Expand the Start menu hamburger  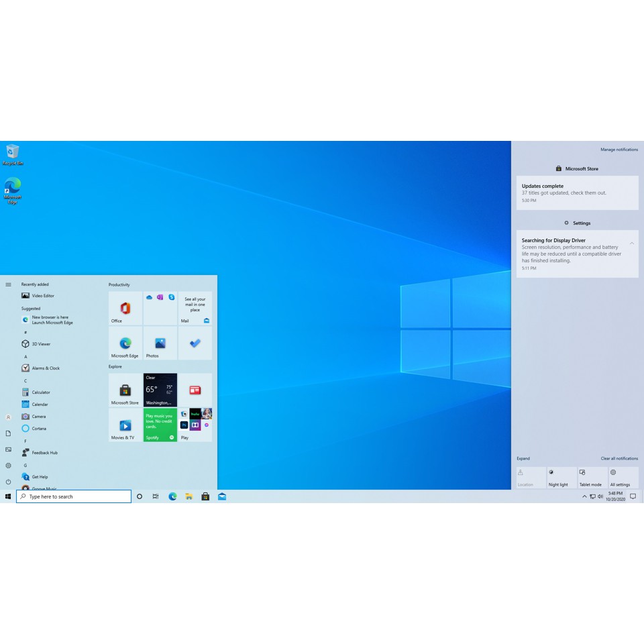tap(8, 284)
